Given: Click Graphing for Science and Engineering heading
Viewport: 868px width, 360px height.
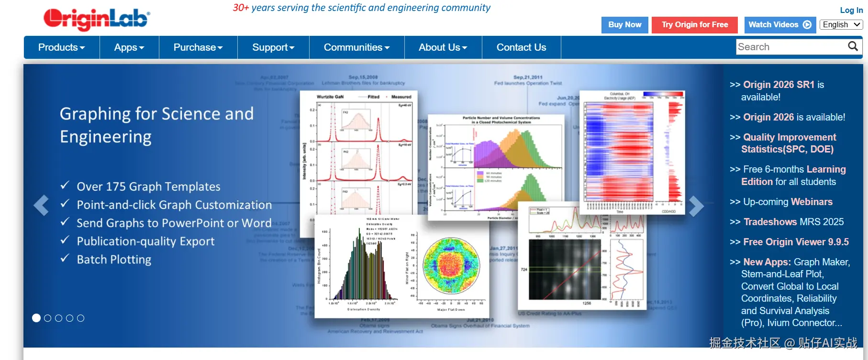Looking at the screenshot, I should point(157,125).
